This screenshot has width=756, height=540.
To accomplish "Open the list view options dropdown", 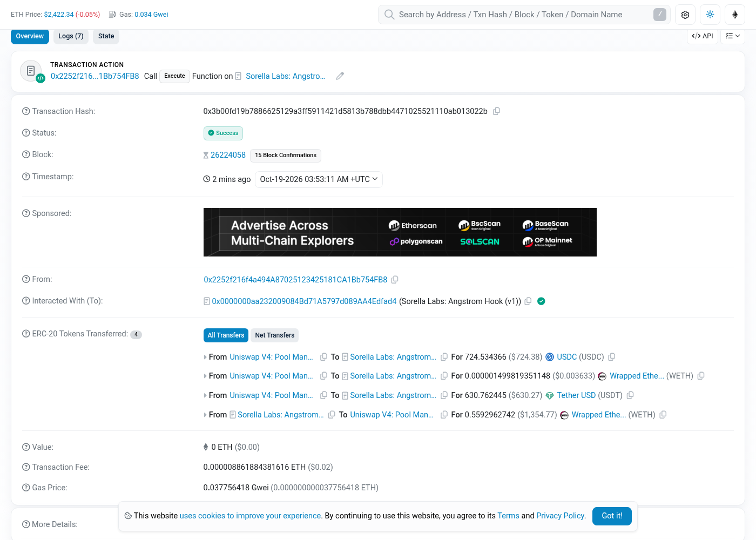I will [733, 36].
